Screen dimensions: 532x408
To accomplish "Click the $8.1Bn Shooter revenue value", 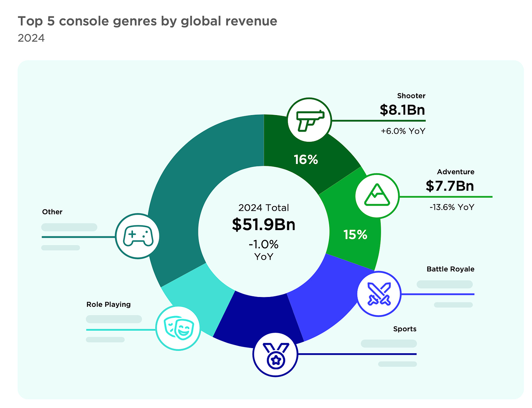I will (x=402, y=110).
